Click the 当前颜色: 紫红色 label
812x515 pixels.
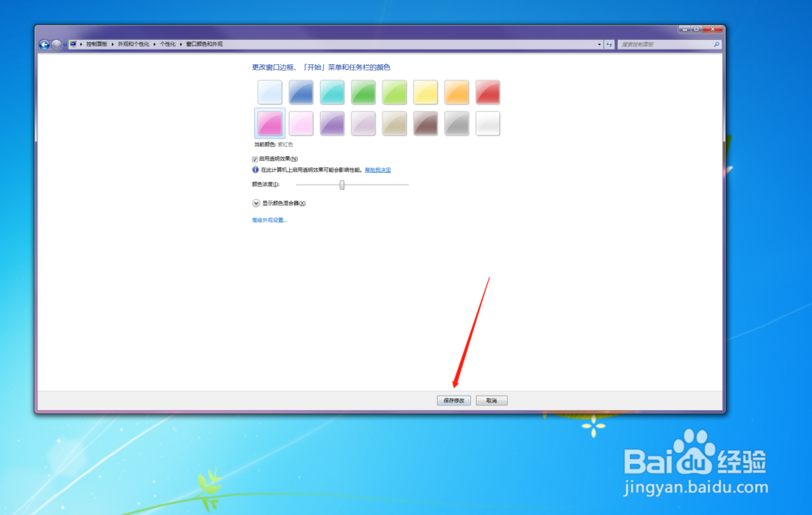point(274,145)
